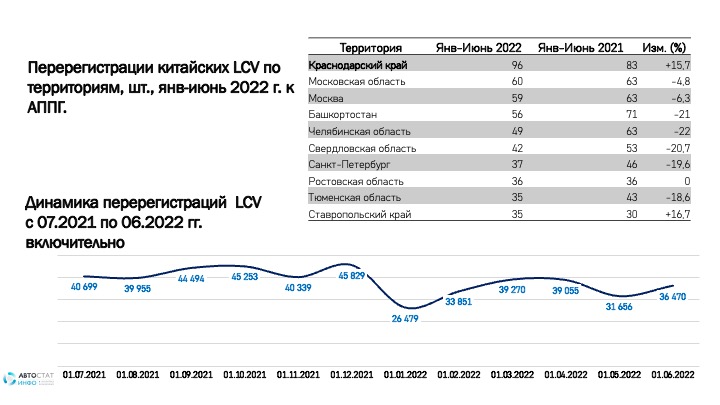Click the 01.07.2021 axis date

(x=83, y=375)
